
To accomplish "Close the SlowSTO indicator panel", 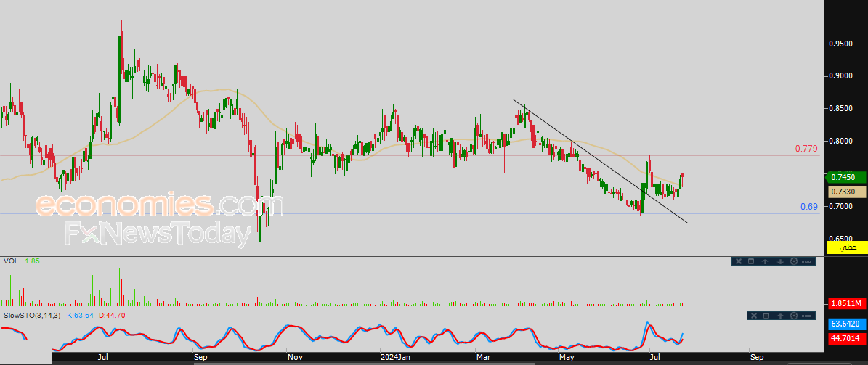I will click(754, 316).
